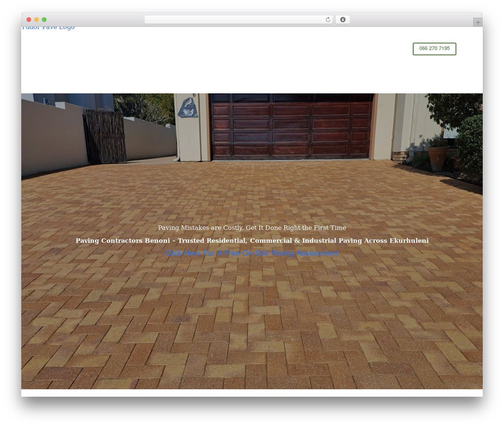Maximize the window with the green button

pos(44,20)
